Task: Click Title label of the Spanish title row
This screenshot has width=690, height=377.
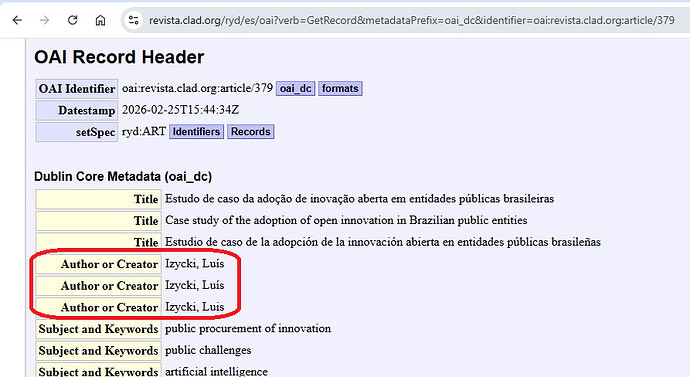Action: [x=99, y=242]
